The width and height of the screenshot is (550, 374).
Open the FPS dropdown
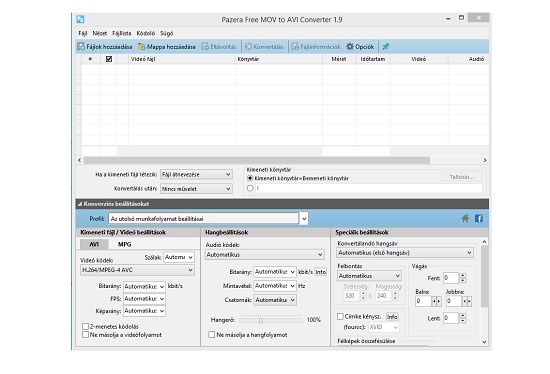(144, 299)
